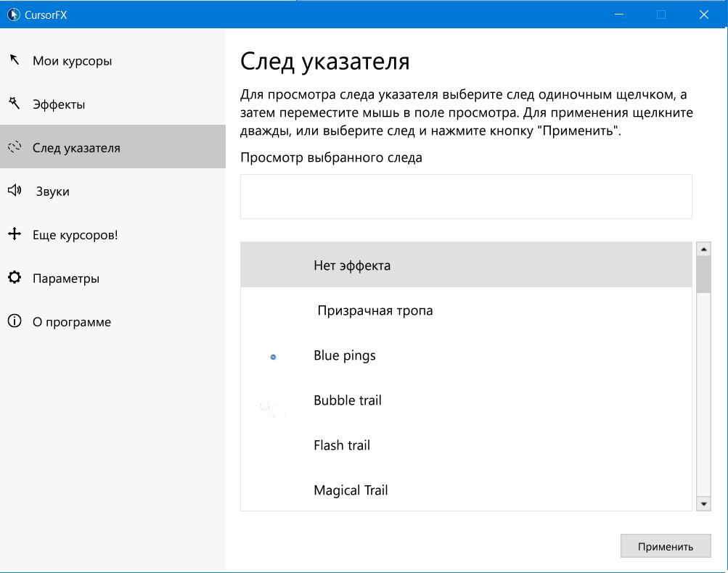Open Еще курсоров! page
Screen dimensions: 728x573
click(113, 234)
